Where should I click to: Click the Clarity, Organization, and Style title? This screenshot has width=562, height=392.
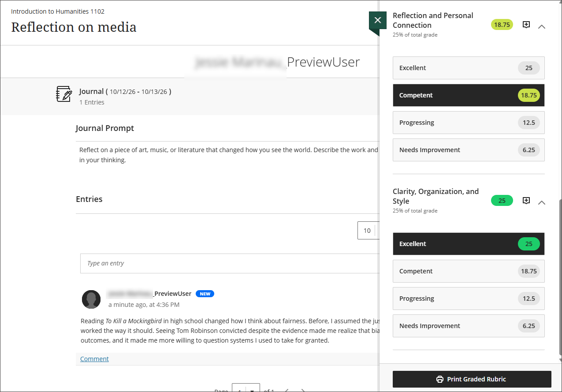435,196
